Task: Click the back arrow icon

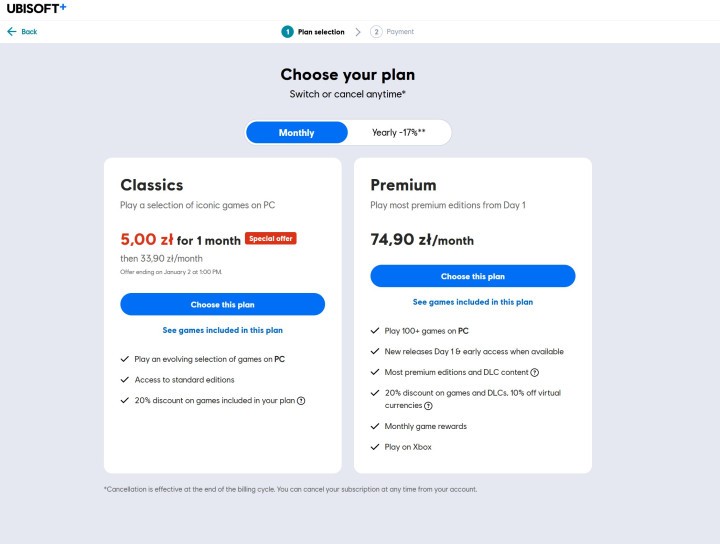Action: coord(12,32)
